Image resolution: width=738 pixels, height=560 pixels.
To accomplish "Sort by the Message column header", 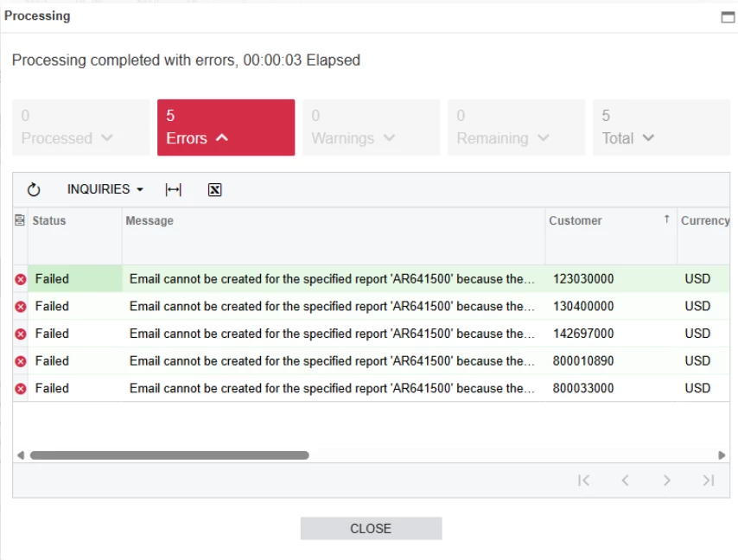I will tap(334, 236).
